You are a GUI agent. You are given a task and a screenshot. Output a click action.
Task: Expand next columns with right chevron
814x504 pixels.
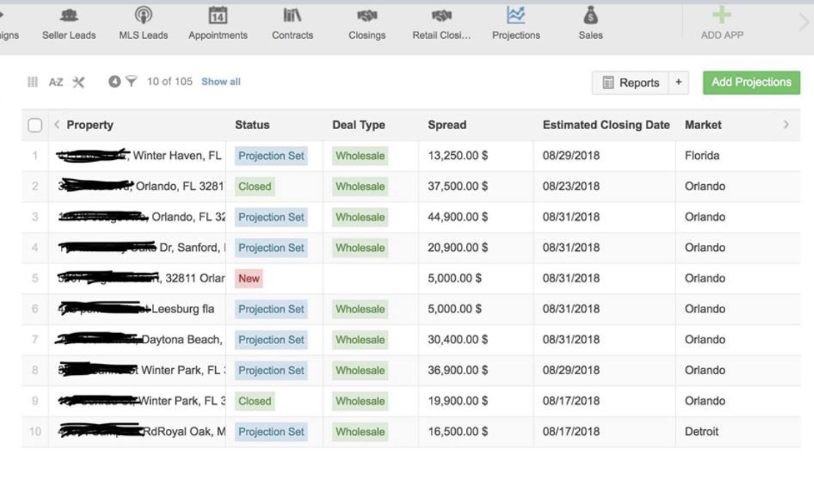(x=786, y=125)
